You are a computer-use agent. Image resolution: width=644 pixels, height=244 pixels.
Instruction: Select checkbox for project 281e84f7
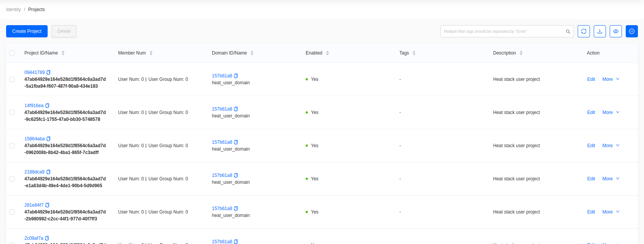click(12, 212)
